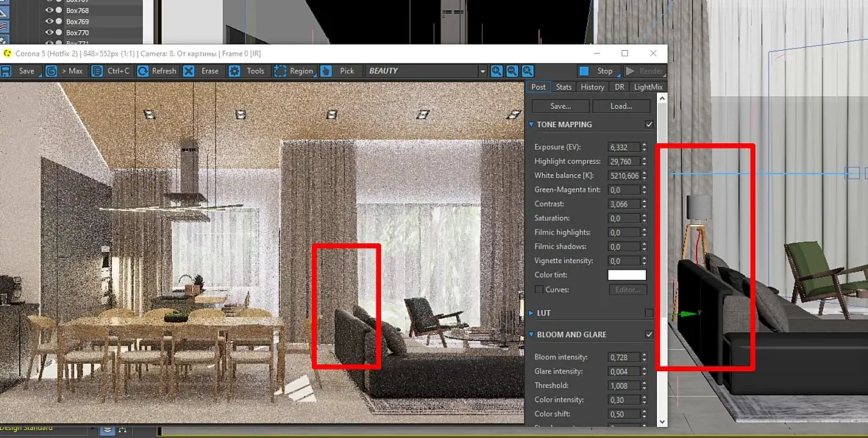Image resolution: width=868 pixels, height=438 pixels.
Task: Click the Highlight compress spinner arrows
Action: (644, 162)
